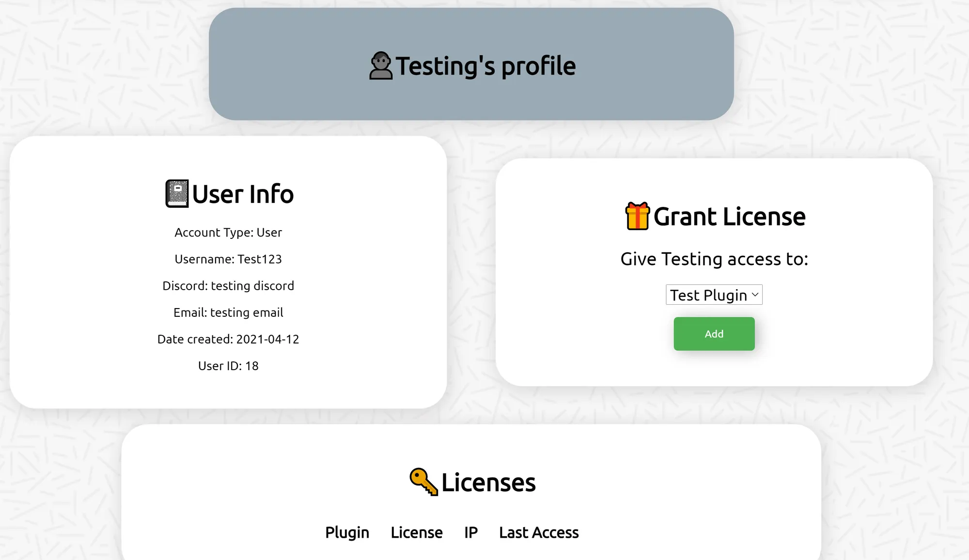Click the Licenses section heading
The height and width of the screenshot is (560, 969).
(488, 482)
